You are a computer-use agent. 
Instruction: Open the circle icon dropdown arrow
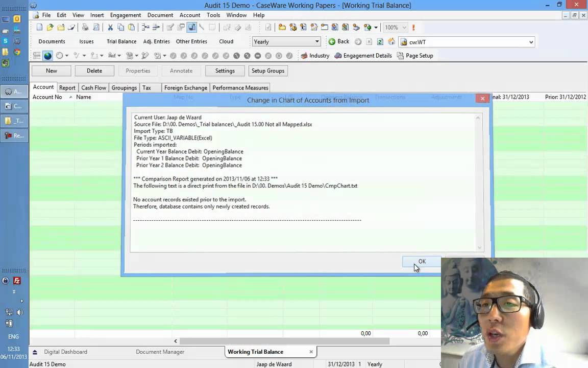(x=67, y=56)
